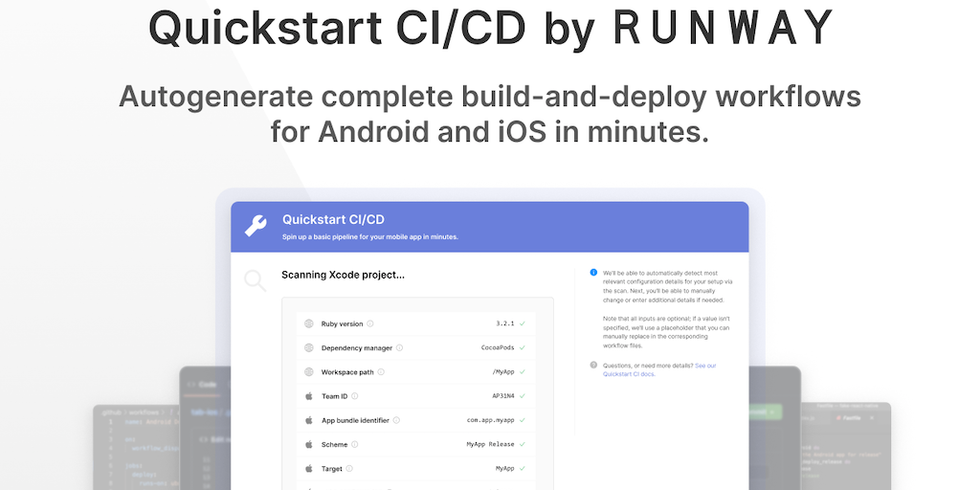
Task: Click the Workspace path label
Action: (347, 372)
